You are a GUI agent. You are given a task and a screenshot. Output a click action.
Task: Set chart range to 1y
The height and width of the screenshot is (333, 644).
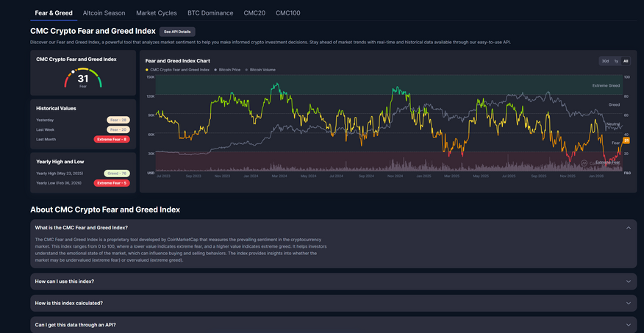(616, 61)
